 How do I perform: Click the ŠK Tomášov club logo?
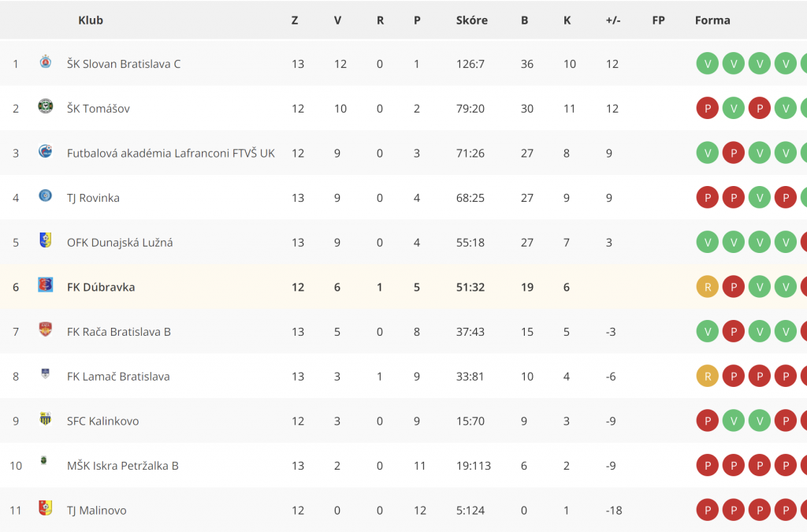click(x=45, y=106)
